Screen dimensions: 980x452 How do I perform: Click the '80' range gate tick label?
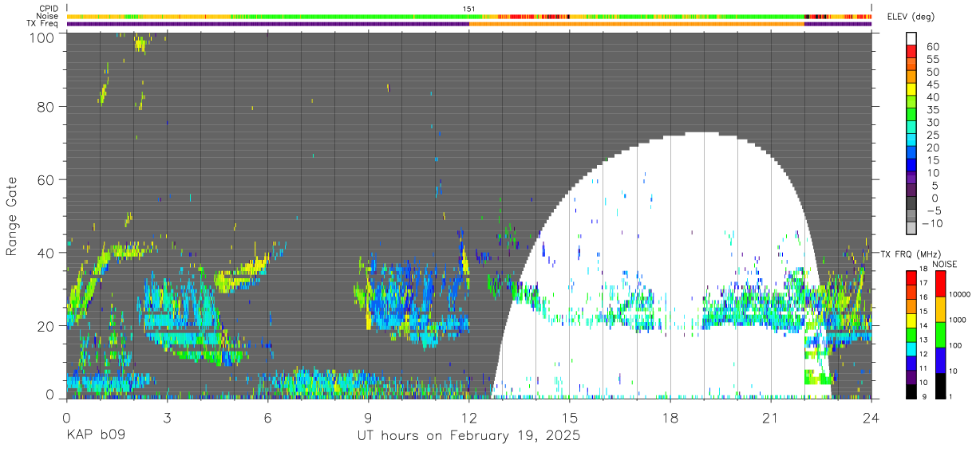tap(45, 107)
